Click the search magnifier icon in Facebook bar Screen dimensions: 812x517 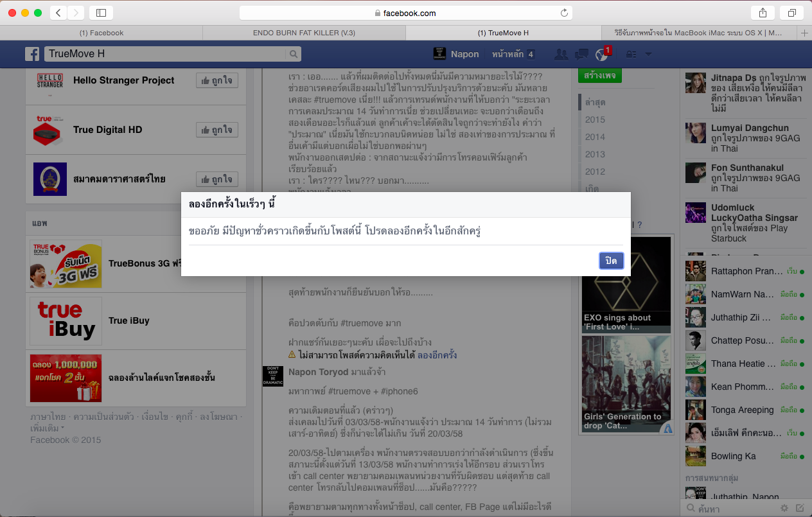293,54
